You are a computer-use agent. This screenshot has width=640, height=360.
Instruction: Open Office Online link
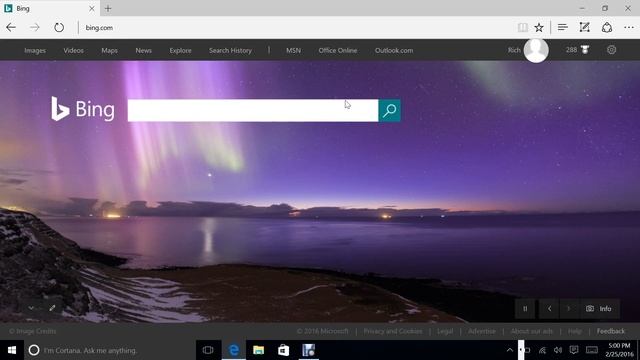(x=338, y=51)
